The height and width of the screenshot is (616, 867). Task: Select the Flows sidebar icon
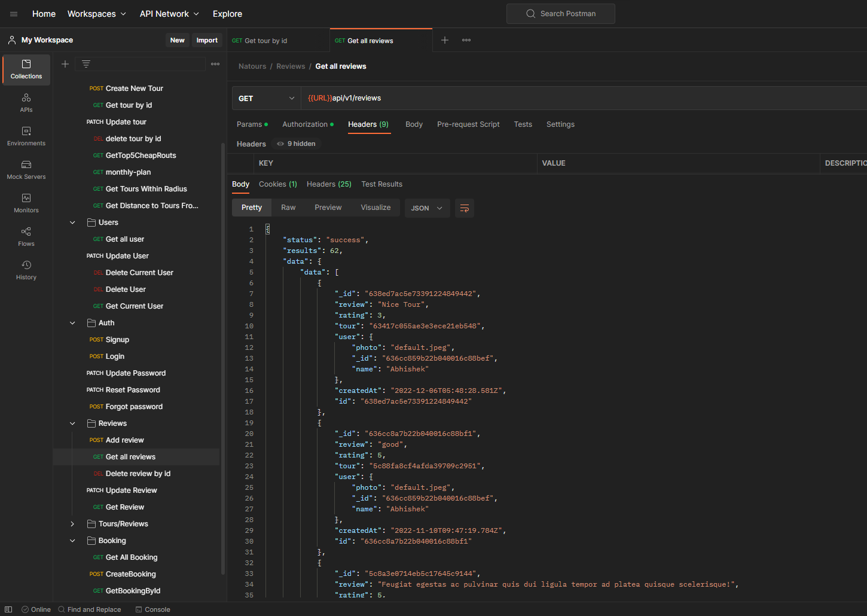26,236
